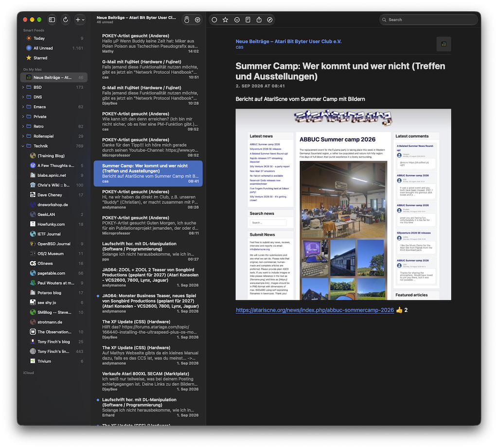Expand the DNS folder

click(23, 97)
